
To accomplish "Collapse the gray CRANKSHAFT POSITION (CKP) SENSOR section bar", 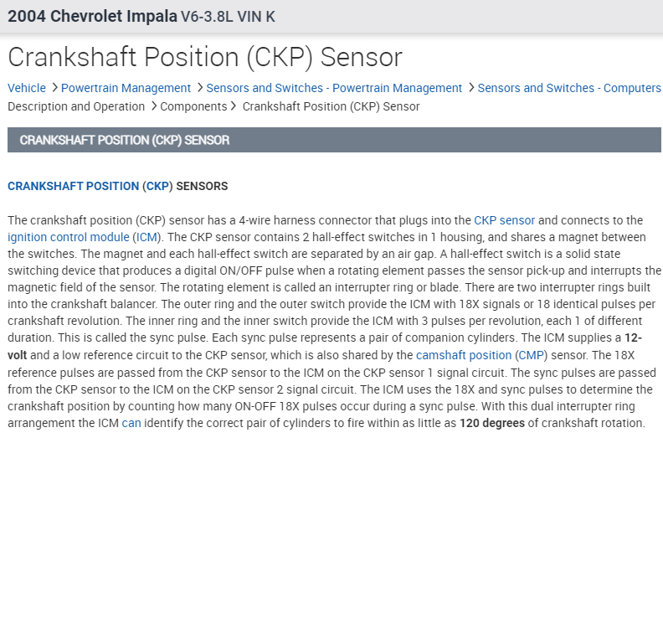I will click(x=334, y=140).
